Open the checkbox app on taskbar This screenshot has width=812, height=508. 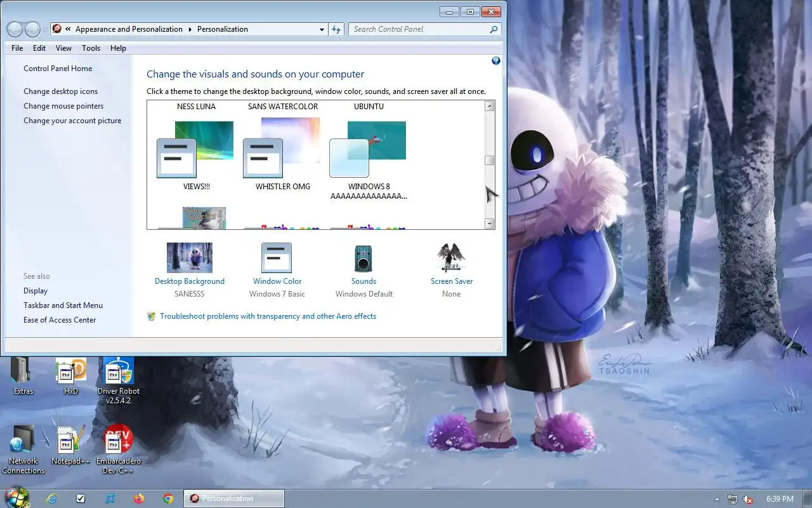tap(81, 498)
